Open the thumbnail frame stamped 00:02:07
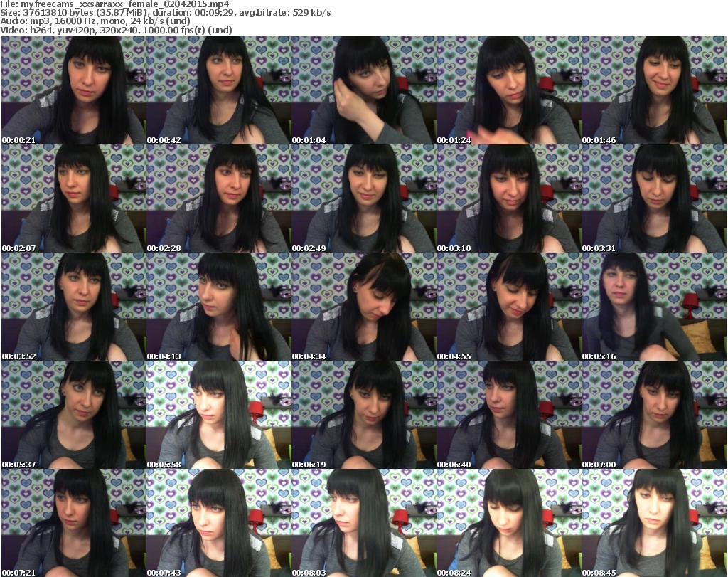728x577 pixels. tap(74, 198)
